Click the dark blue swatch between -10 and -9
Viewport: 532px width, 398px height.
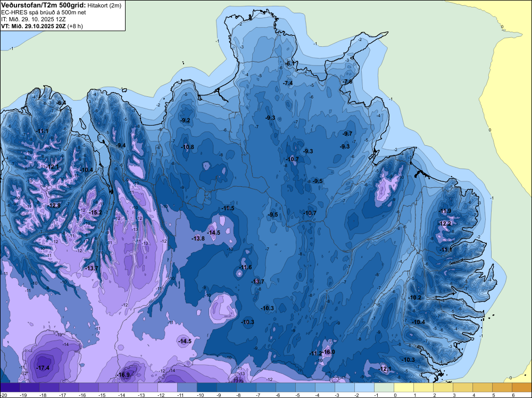click(206, 387)
